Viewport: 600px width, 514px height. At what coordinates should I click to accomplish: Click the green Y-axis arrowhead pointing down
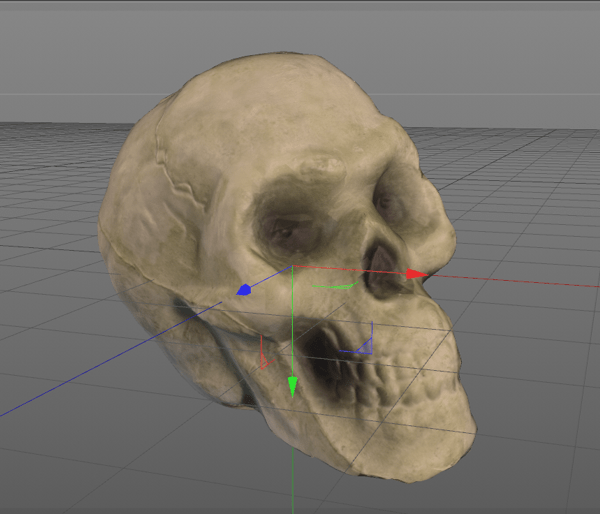point(292,385)
